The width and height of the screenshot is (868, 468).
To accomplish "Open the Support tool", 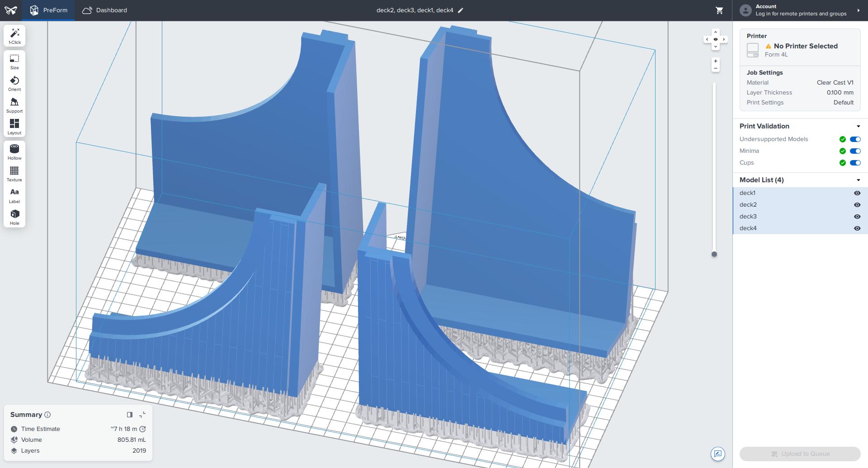I will click(14, 105).
